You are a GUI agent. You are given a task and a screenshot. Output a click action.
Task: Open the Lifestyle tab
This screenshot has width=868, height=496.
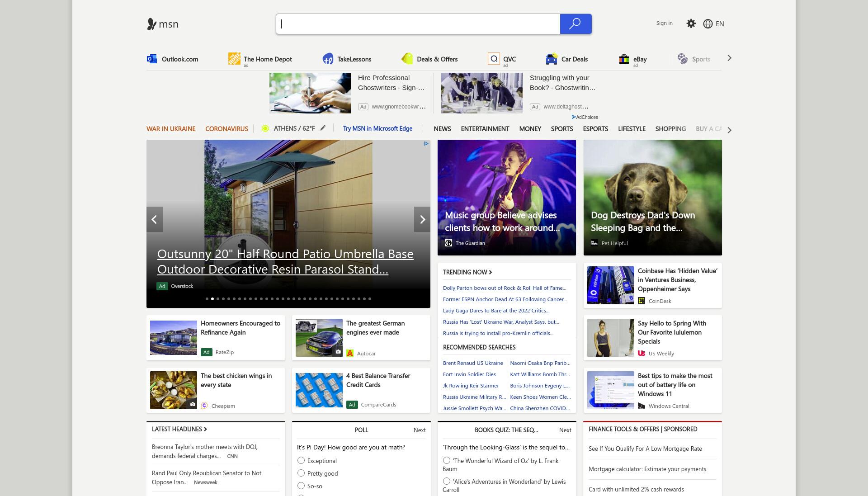tap(632, 129)
